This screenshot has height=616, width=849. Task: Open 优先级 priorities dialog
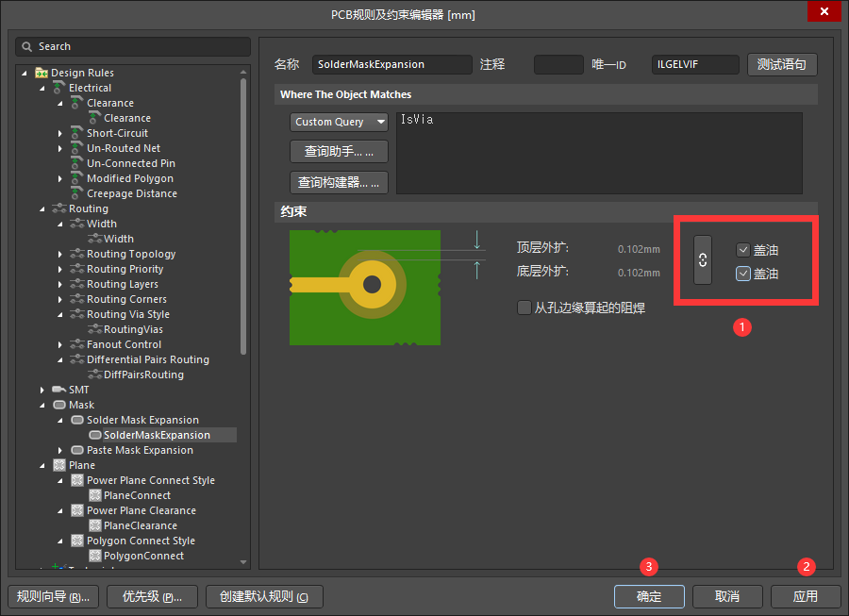point(152,596)
